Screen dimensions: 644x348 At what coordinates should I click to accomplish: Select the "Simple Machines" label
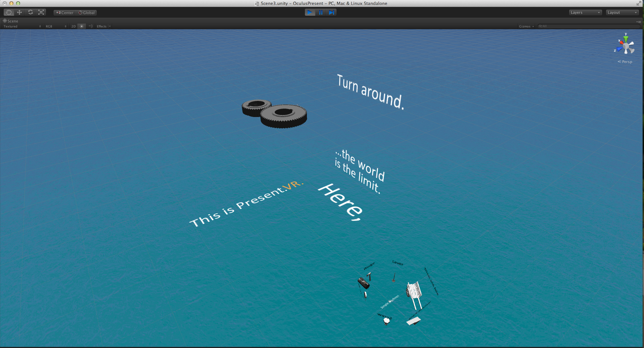click(390, 302)
